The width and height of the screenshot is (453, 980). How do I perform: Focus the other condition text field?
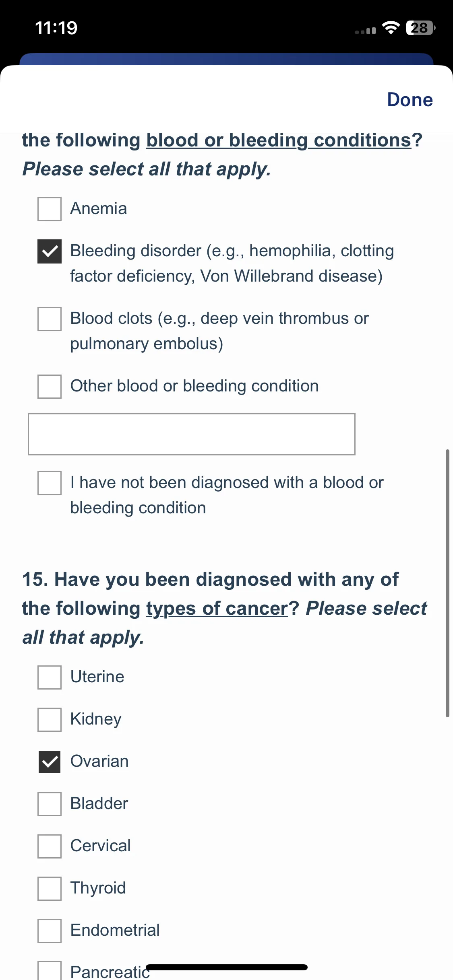tap(192, 434)
